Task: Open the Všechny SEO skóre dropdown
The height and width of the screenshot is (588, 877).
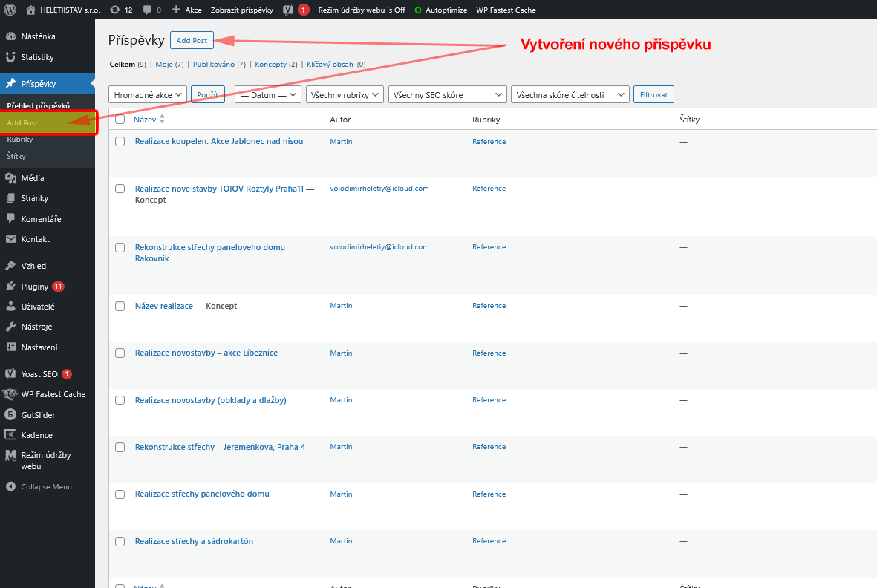Action: pos(448,94)
